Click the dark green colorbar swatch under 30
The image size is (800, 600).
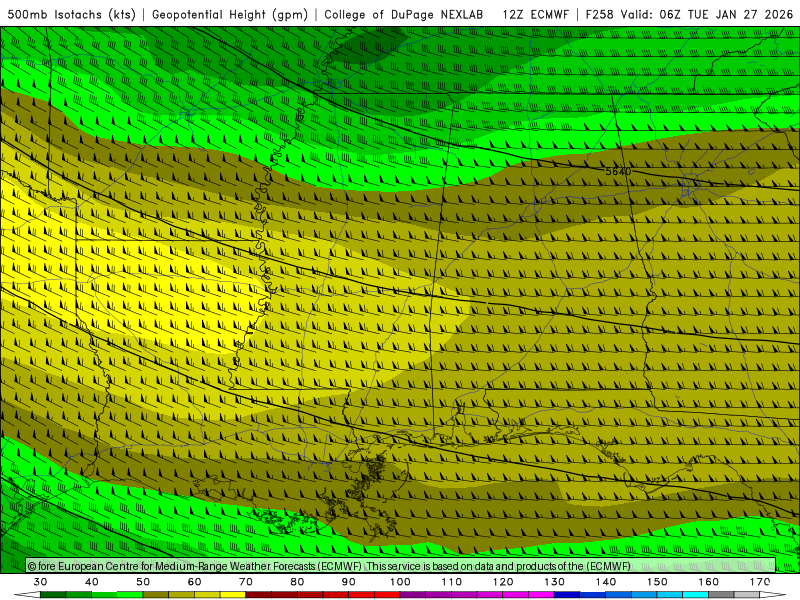53,595
